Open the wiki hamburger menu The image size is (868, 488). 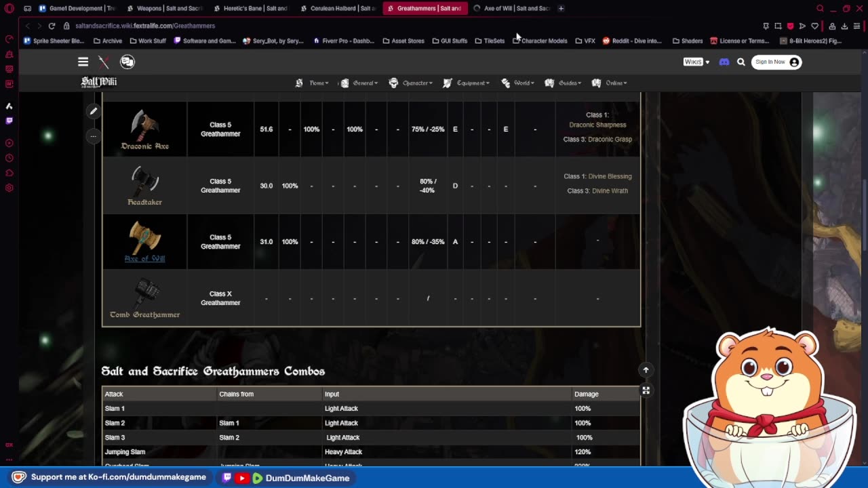coord(83,62)
